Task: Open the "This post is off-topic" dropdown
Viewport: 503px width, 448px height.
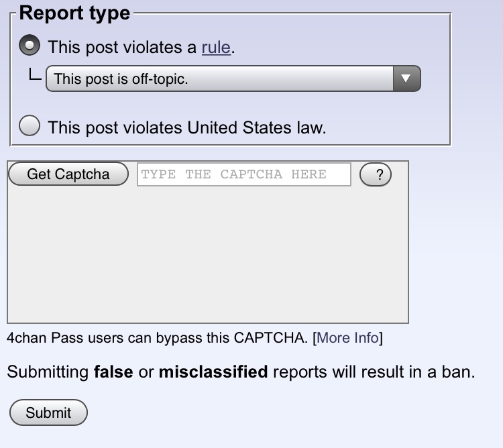Action: click(x=221, y=78)
